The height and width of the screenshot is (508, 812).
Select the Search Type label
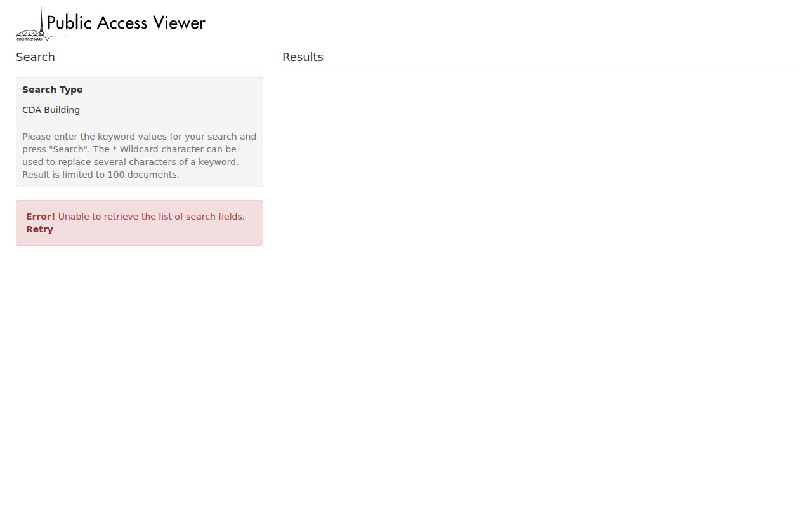[x=53, y=90]
